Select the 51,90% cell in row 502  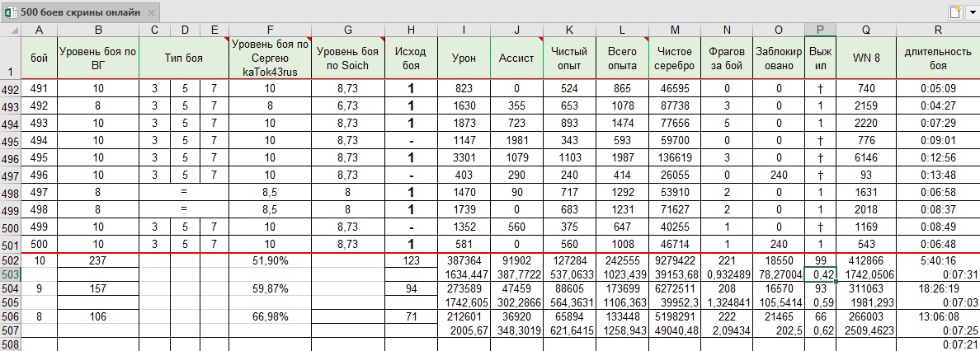click(270, 261)
